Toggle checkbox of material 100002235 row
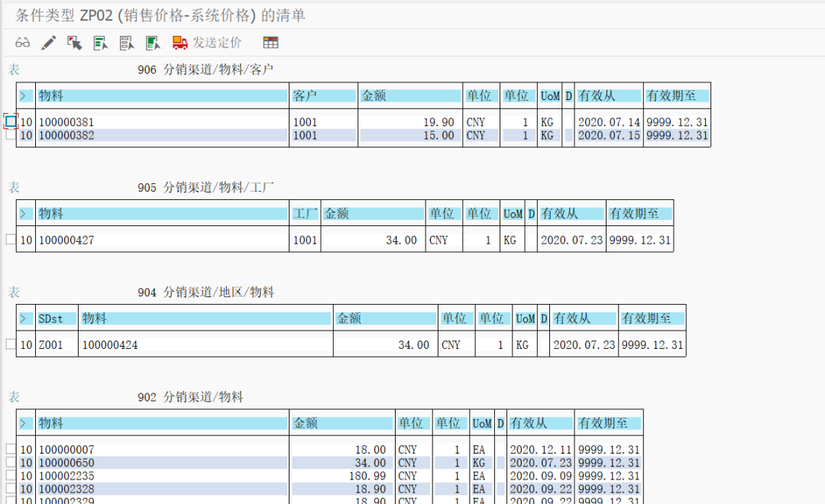Image resolution: width=825 pixels, height=504 pixels. 11,475
